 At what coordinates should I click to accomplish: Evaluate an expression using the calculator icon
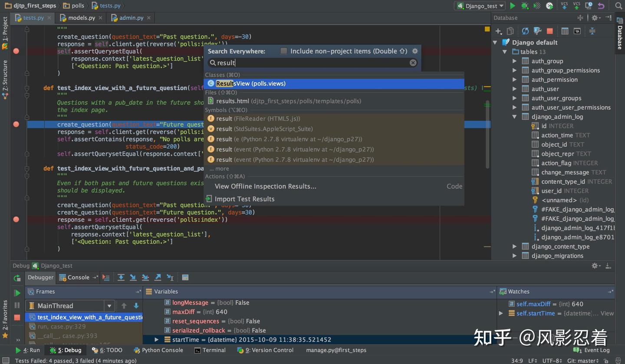(185, 277)
